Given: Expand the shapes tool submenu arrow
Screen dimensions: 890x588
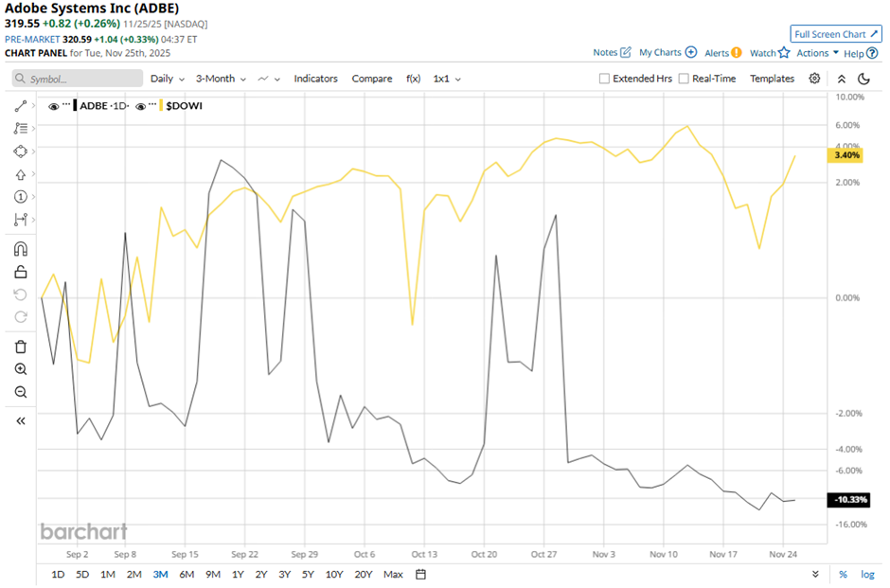Looking at the screenshot, I should point(33,151).
